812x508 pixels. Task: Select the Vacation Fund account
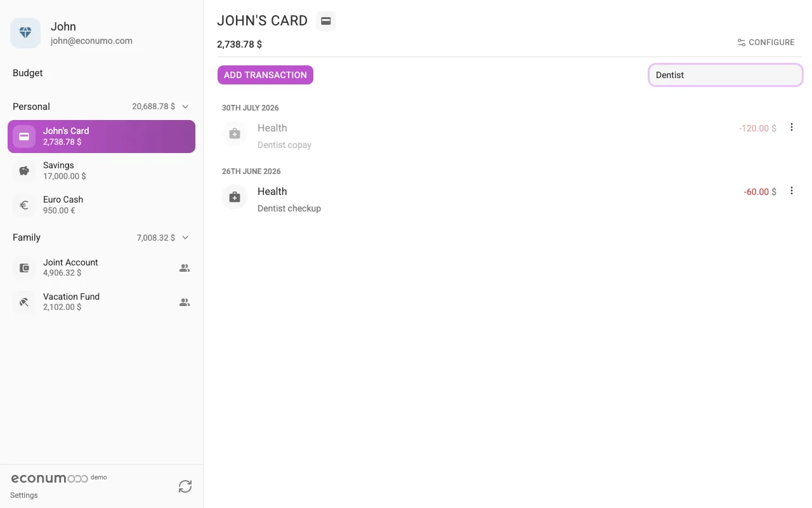[101, 302]
